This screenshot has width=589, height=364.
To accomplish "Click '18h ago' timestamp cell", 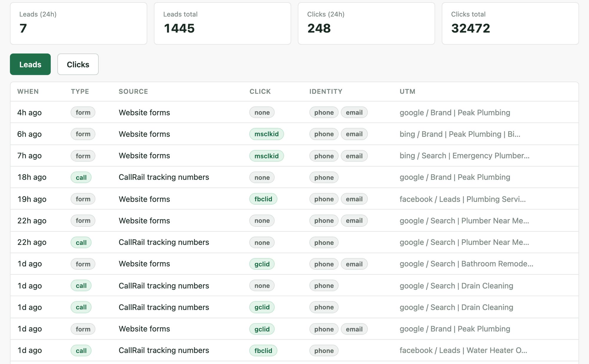I will click(32, 177).
